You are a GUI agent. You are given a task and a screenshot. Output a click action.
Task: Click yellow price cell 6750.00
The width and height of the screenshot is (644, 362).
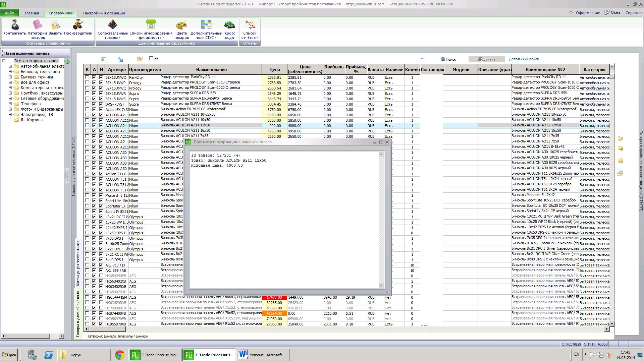274,110
